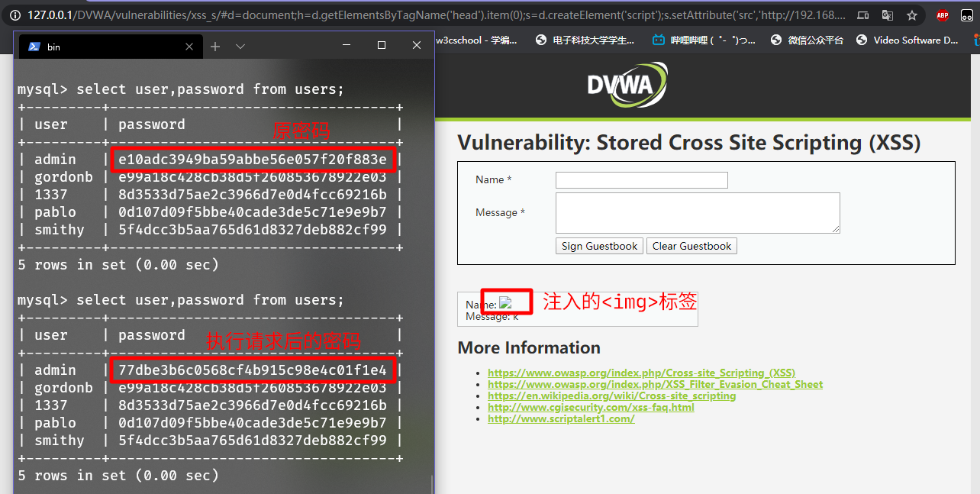Click the 'More Information' heading
This screenshot has height=494, width=980.
pos(529,347)
